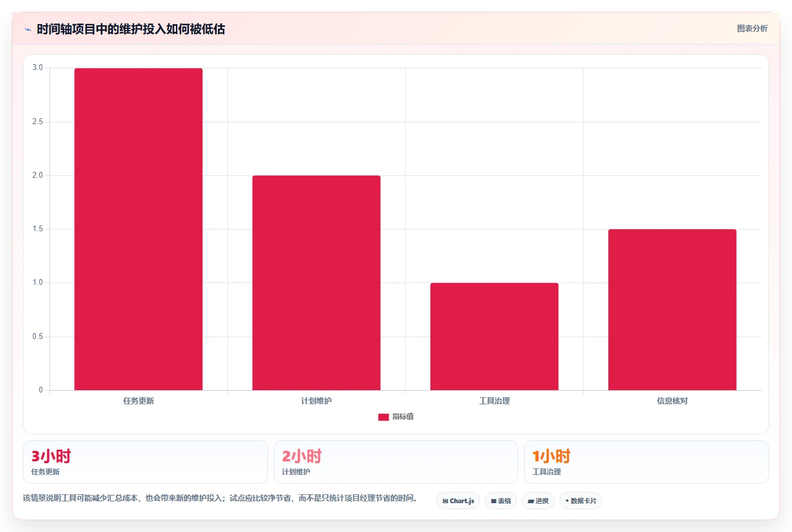Click the 数据卡片 tag chip
Image resolution: width=792 pixels, height=532 pixels.
[x=581, y=501]
